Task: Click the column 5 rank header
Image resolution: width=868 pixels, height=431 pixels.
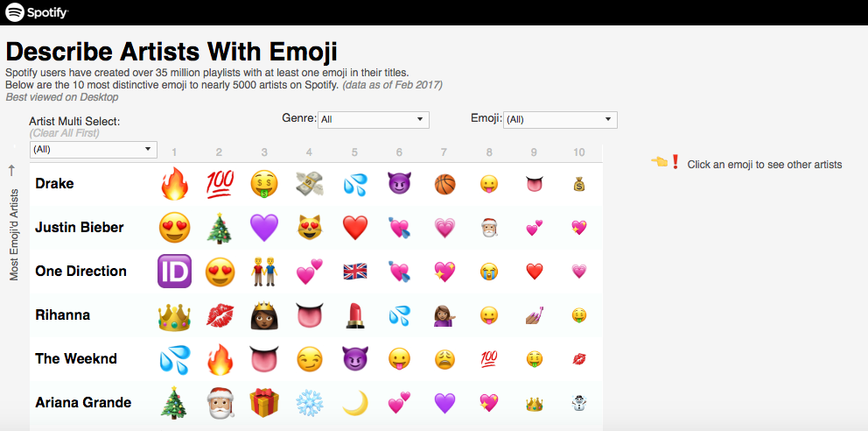Action: (355, 152)
